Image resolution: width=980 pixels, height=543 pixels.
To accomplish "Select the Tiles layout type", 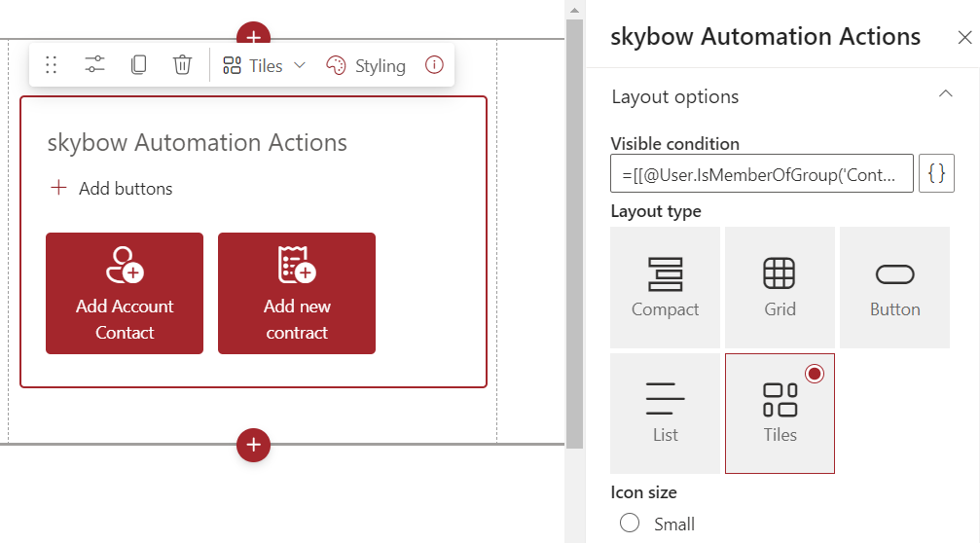I will click(780, 413).
